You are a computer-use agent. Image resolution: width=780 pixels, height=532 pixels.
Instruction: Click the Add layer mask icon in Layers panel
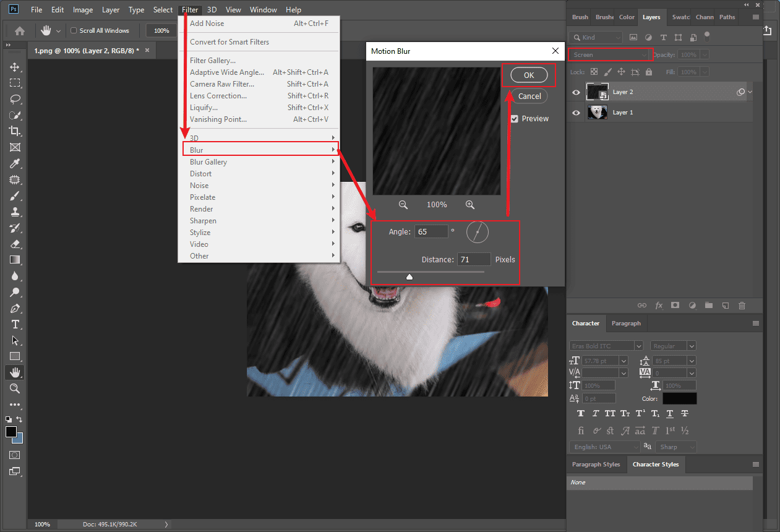click(x=675, y=305)
